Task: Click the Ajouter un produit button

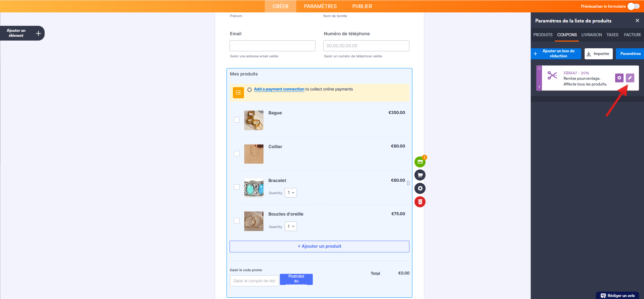Action: tap(319, 246)
